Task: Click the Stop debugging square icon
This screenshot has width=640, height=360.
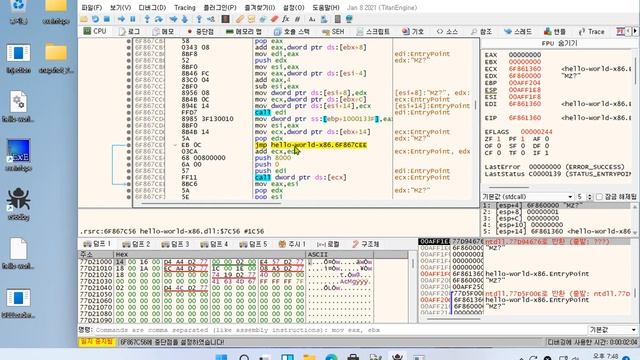Action: click(x=107, y=19)
